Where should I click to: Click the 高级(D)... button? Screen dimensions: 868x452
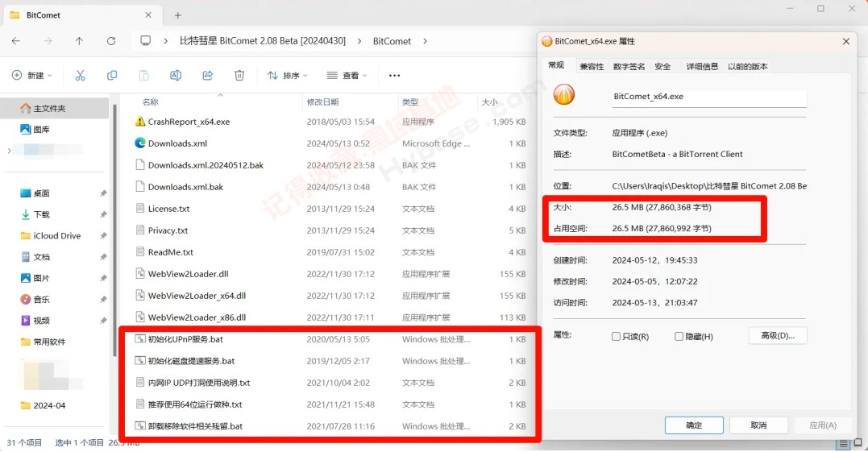click(777, 335)
